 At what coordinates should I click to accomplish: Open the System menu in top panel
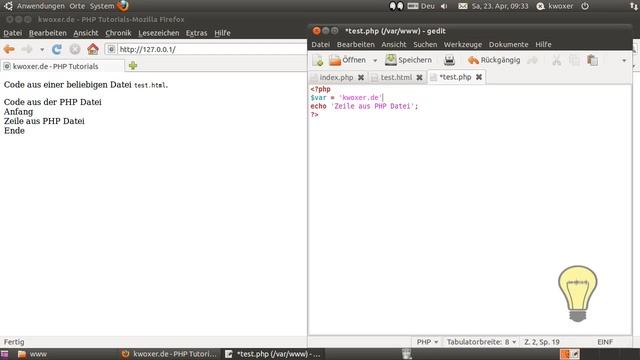pyautogui.click(x=102, y=6)
